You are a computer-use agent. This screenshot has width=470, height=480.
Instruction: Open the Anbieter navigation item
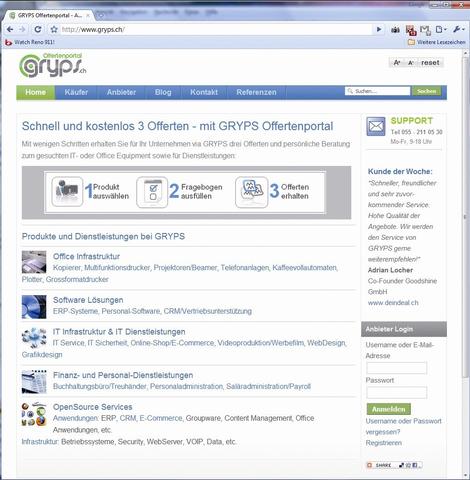click(121, 92)
